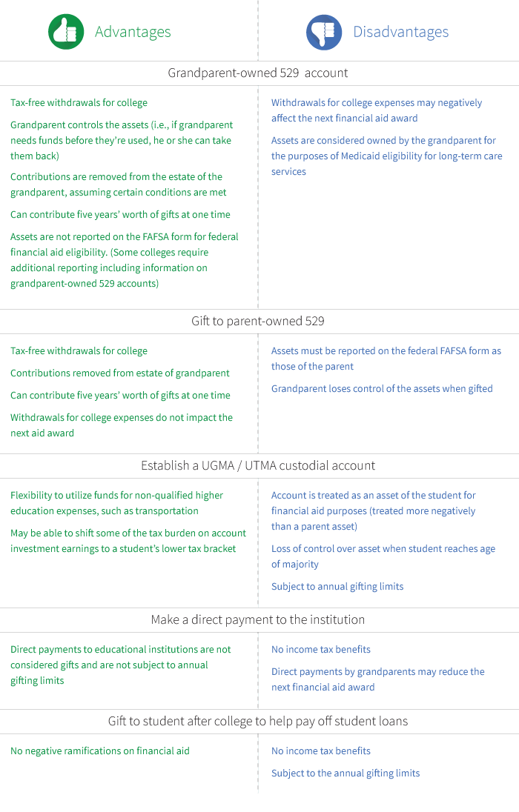519x812 pixels.
Task: Click the blue thumbs-down Disadvantages icon
Action: [324, 32]
